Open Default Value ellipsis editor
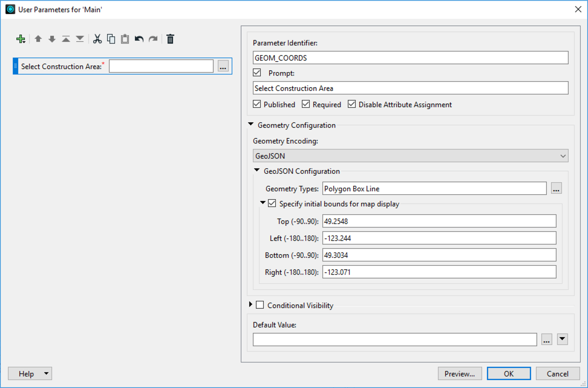This screenshot has height=388, width=588. [547, 340]
